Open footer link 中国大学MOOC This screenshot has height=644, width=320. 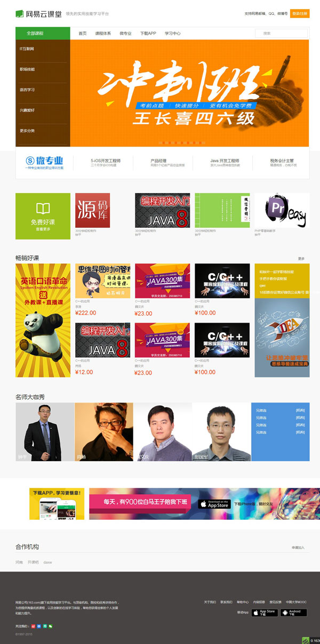pos(296,602)
